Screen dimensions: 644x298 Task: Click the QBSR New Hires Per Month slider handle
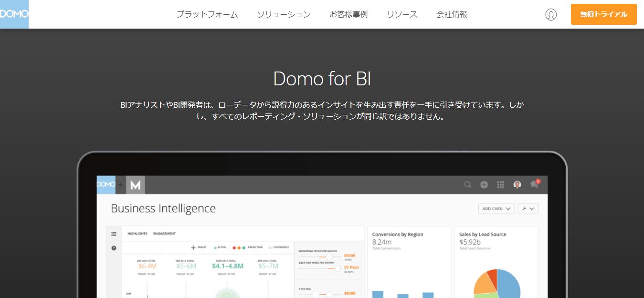pos(338,268)
